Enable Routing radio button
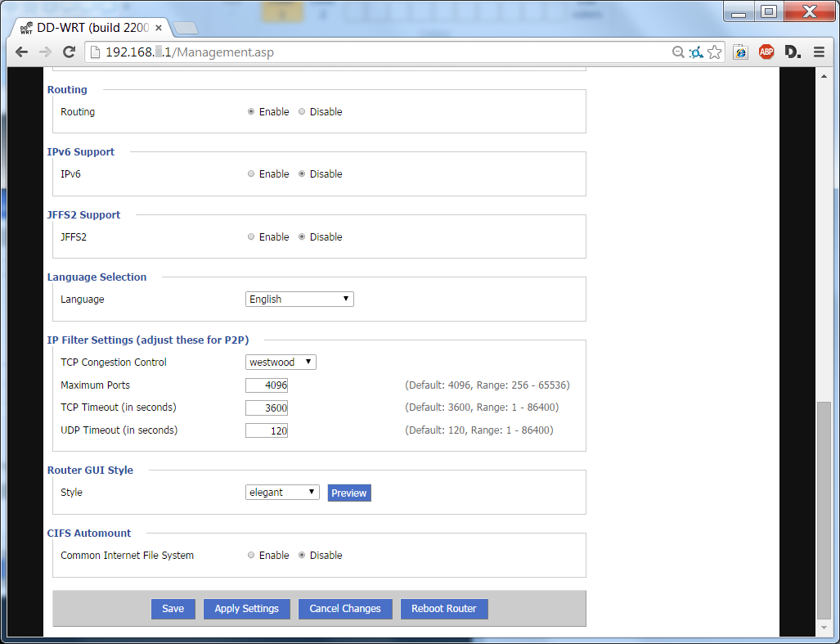This screenshot has width=840, height=644. 251,111
